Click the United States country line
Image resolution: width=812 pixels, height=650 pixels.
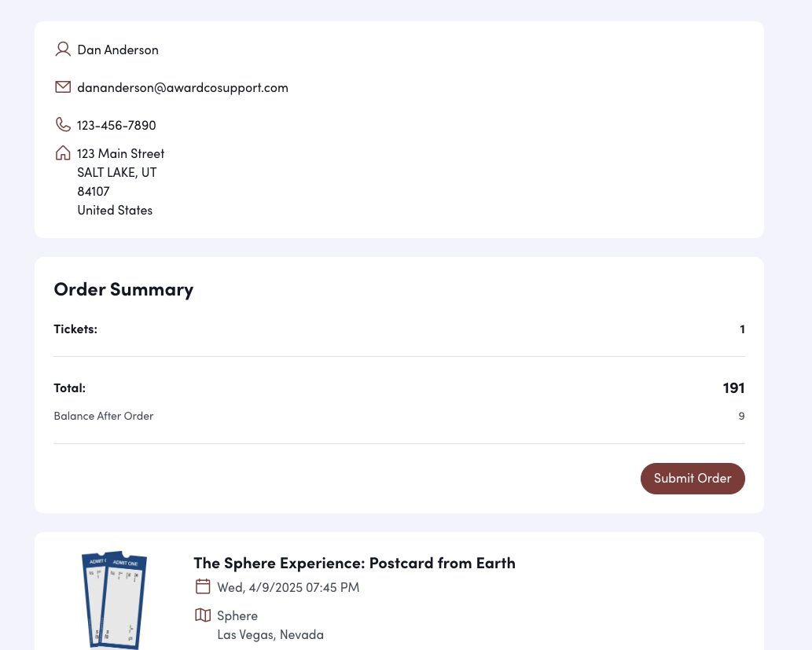115,211
